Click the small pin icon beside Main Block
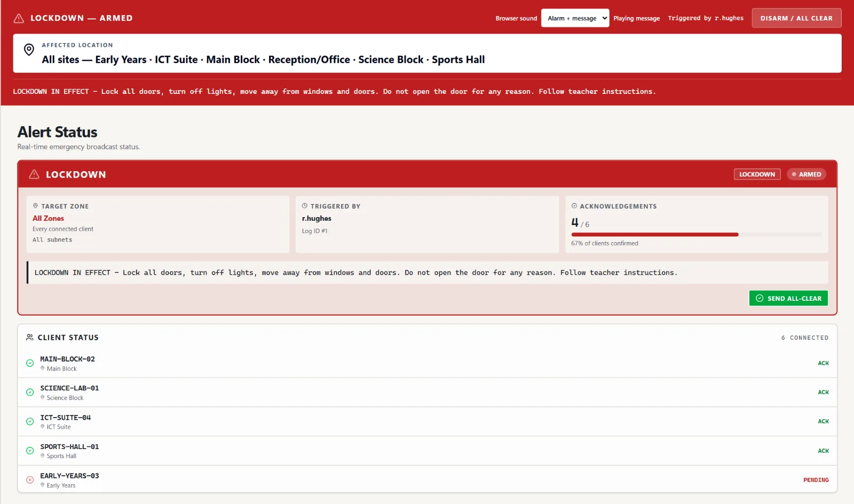 pos(43,368)
